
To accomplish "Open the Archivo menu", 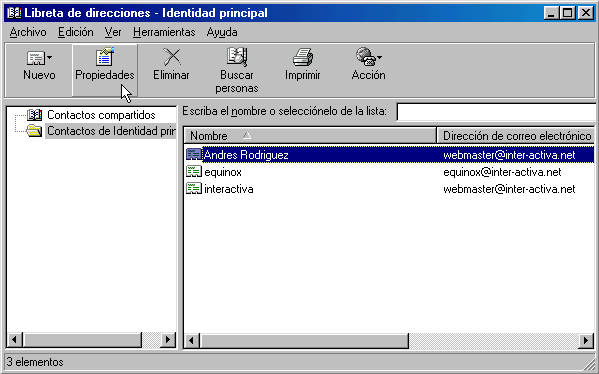I will coord(28,32).
